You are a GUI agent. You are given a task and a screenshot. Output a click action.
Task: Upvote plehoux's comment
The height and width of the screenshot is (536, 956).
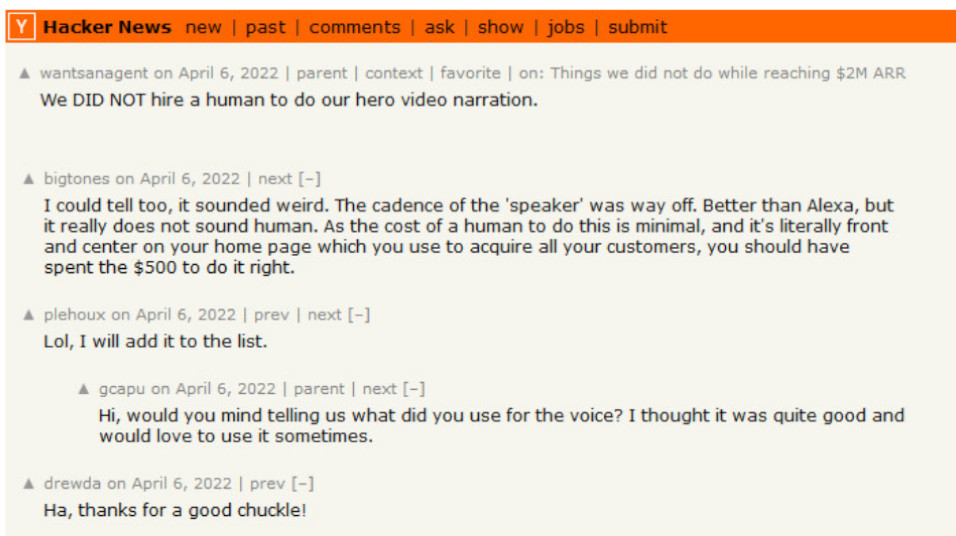[x=29, y=315]
